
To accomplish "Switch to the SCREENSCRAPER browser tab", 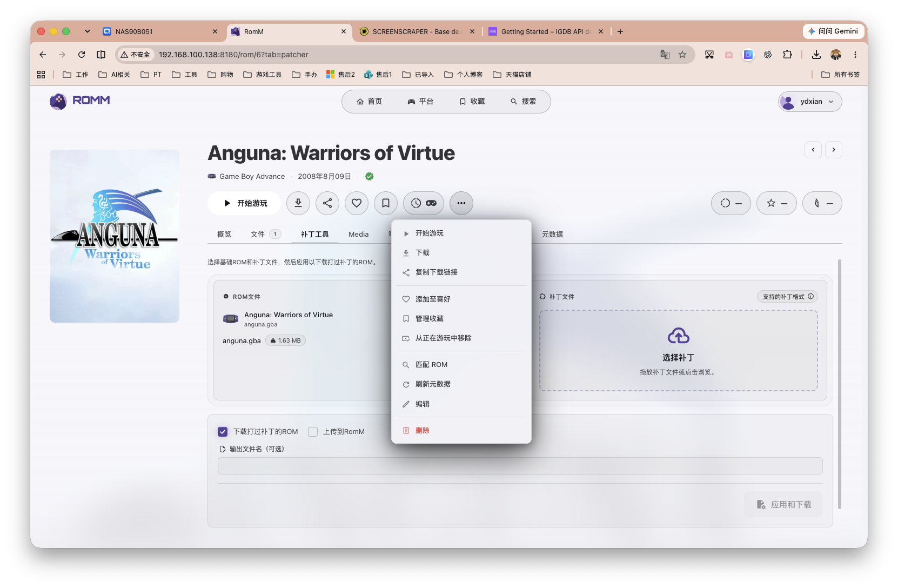I will click(x=416, y=31).
